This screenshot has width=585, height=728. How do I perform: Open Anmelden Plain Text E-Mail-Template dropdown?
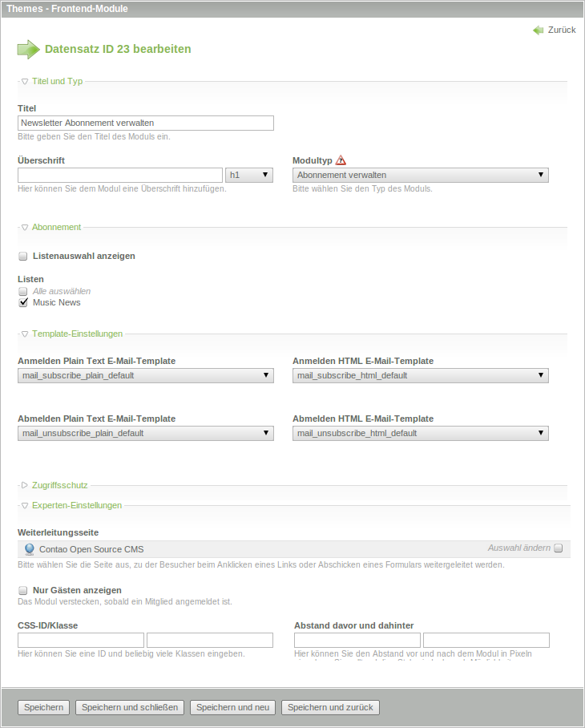click(145, 375)
